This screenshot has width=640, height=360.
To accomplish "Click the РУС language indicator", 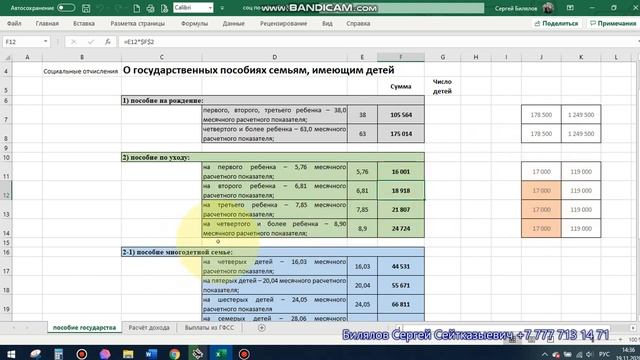I will pos(604,354).
